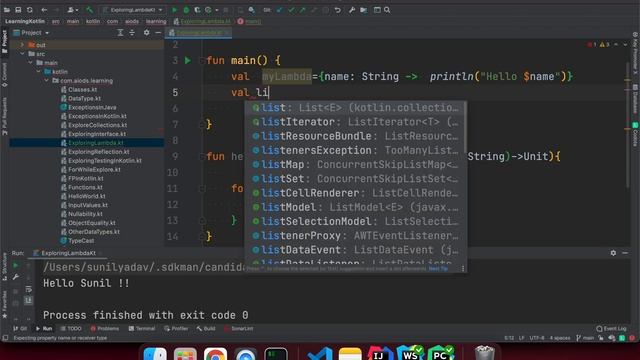
Task: Hide the Run panel with minus icon
Action: (625, 253)
